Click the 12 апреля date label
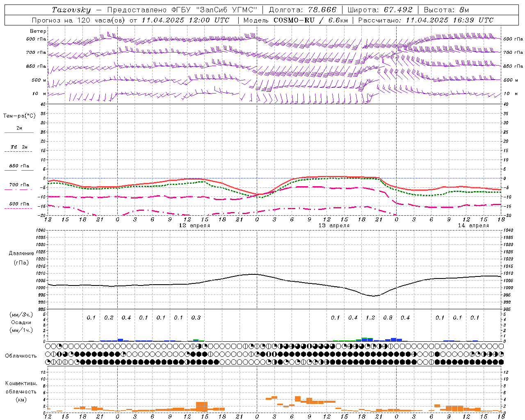The image size is (525, 420). pos(194,226)
